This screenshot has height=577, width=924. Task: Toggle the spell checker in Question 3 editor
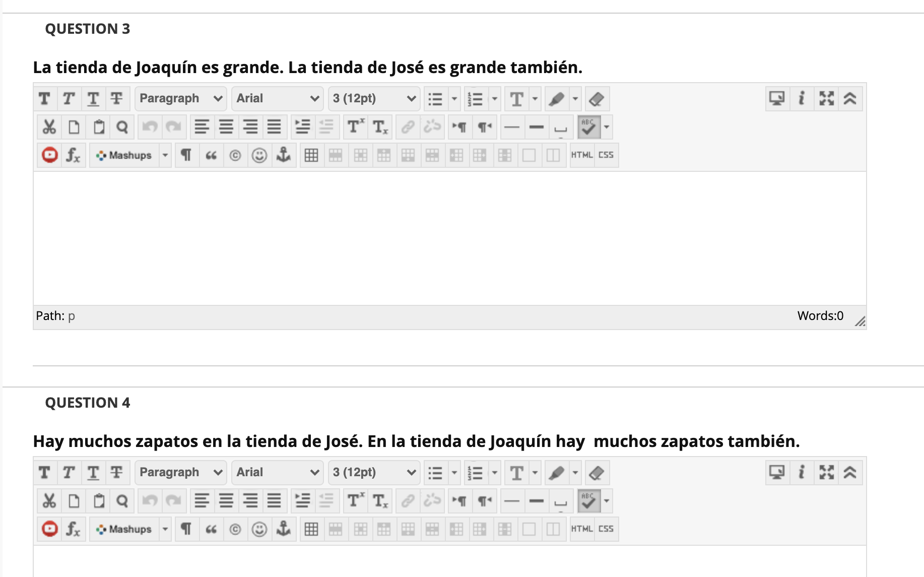click(x=588, y=127)
